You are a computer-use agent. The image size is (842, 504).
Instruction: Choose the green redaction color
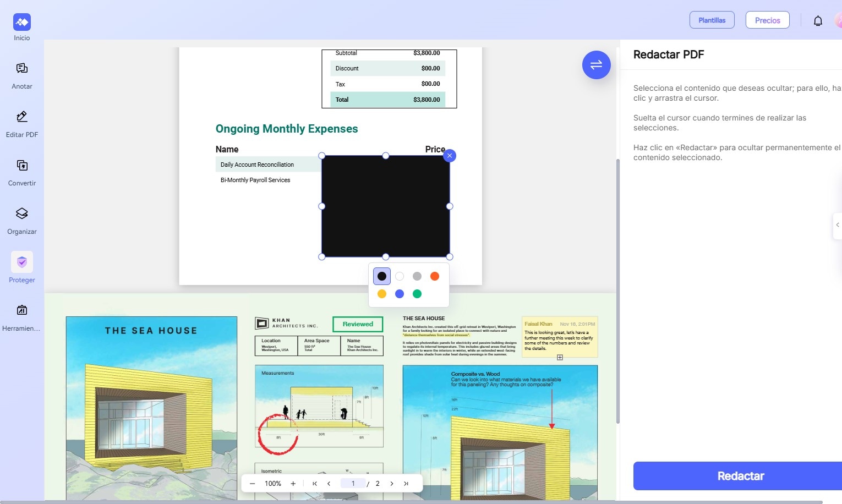(417, 294)
